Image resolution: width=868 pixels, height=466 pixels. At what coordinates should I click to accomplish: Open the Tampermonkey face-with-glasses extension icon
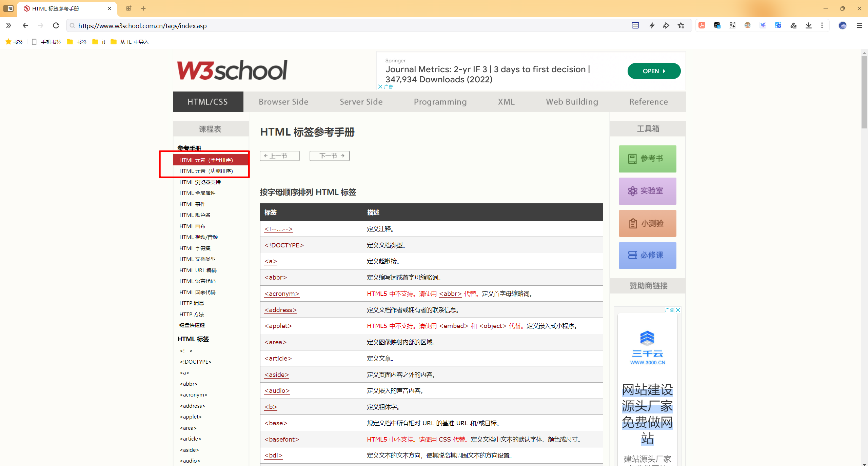[x=748, y=25]
